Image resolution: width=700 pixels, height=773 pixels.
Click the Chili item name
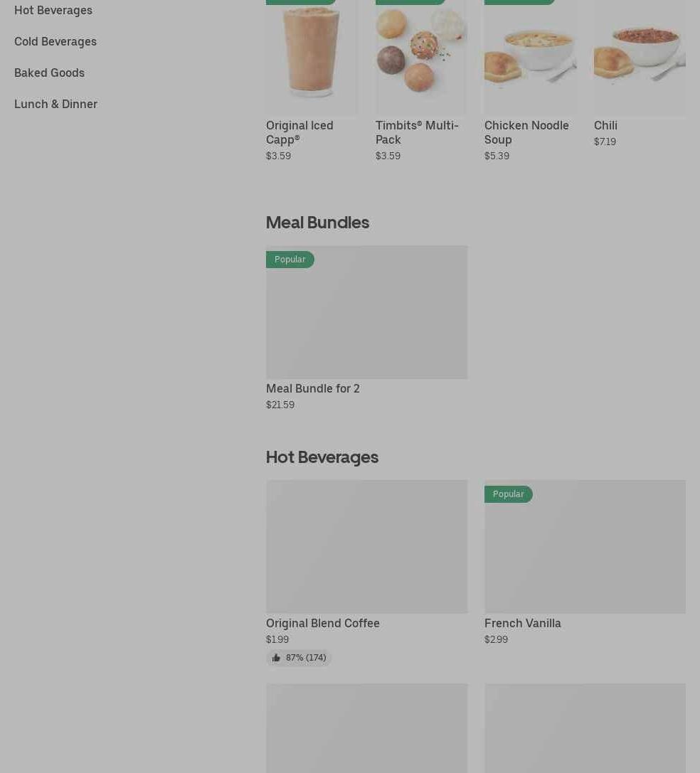605,125
